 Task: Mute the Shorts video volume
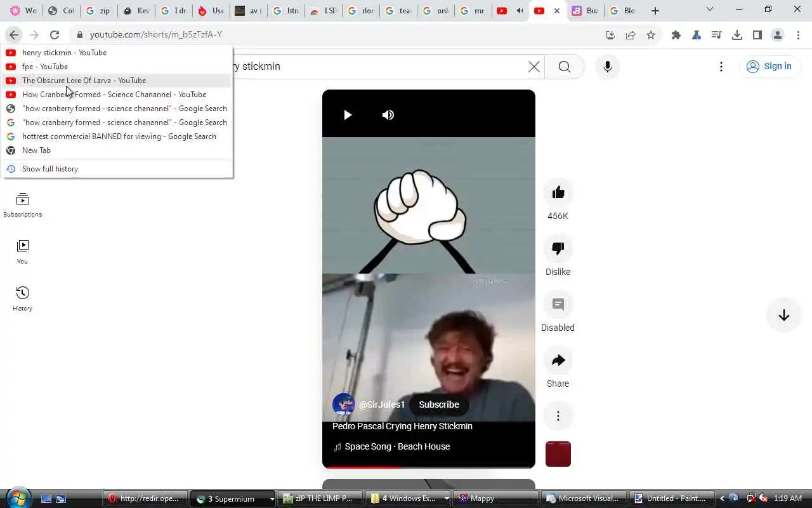point(388,115)
